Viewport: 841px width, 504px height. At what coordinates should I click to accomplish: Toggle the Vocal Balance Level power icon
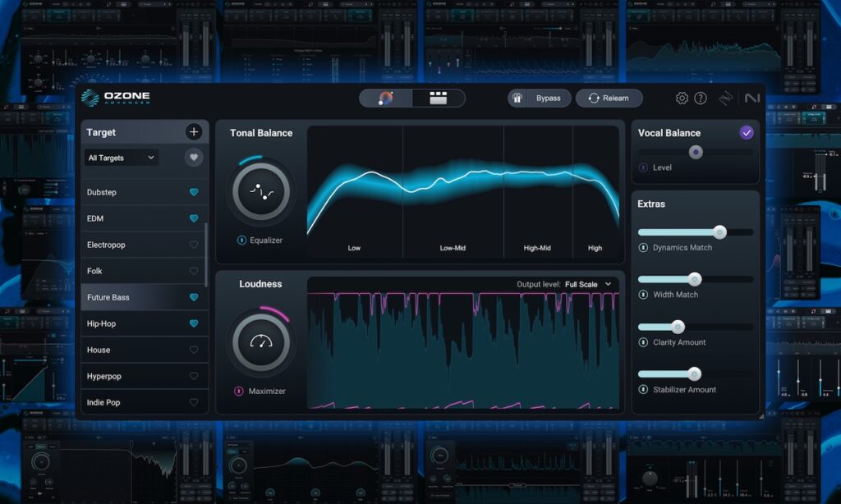643,167
